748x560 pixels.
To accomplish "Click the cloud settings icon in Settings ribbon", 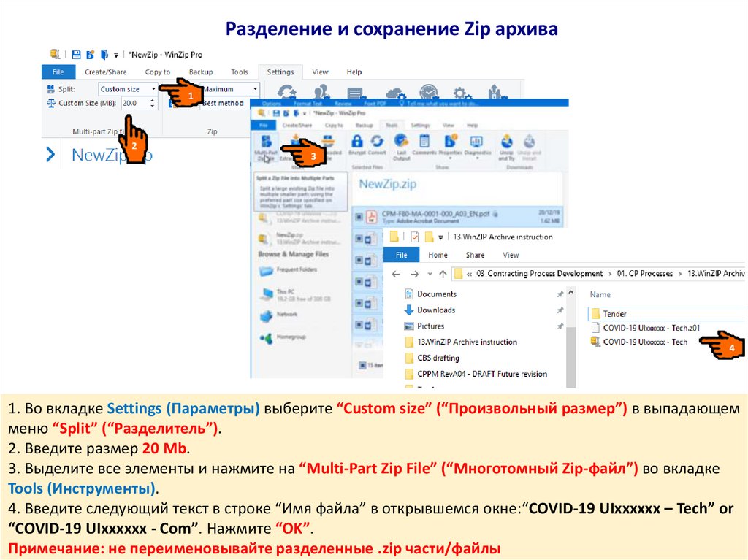I will (x=395, y=92).
